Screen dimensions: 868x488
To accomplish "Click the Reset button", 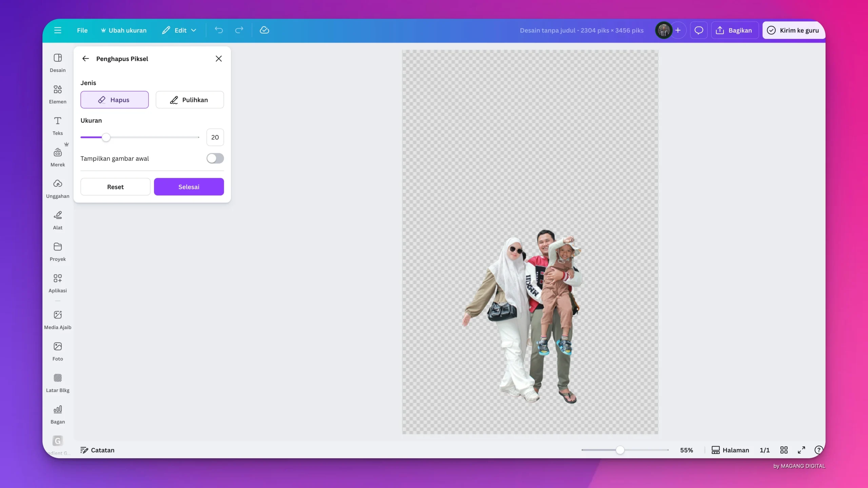I will [115, 187].
